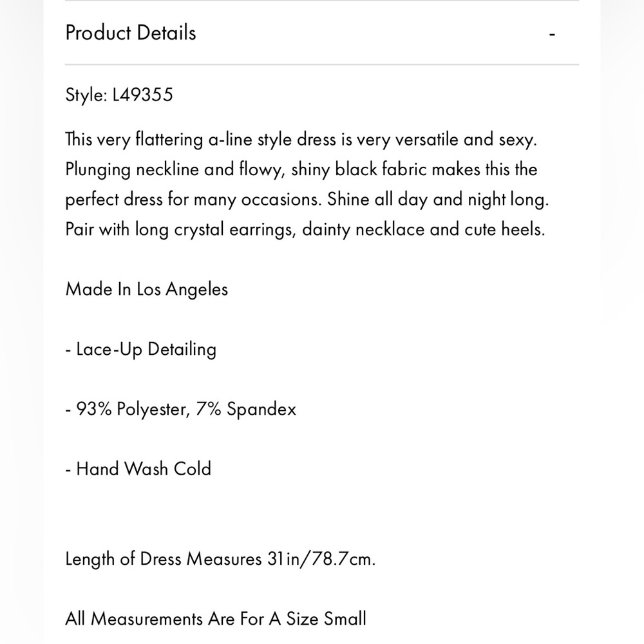Click the word 'Spandex' in fabric details
The height and width of the screenshot is (644, 644).
point(261,410)
